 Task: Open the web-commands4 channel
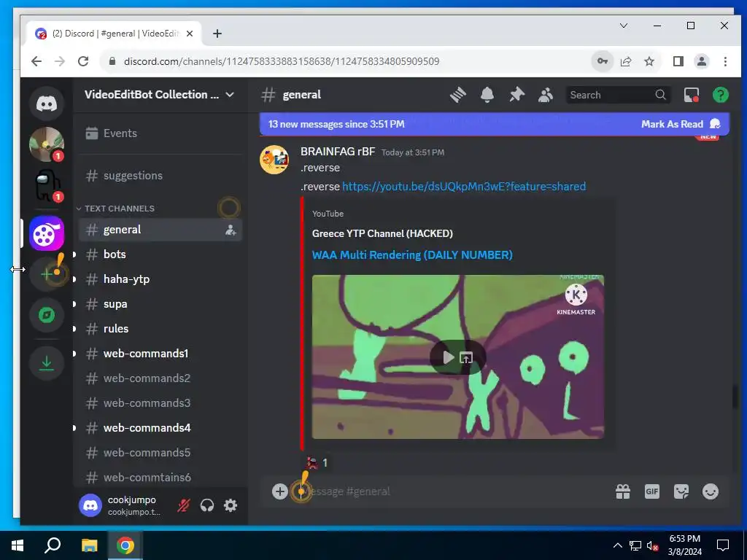pos(160,427)
